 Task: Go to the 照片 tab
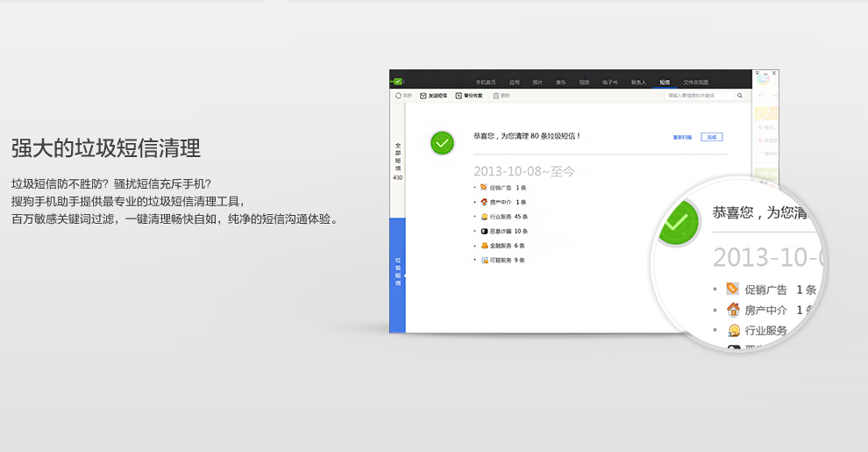tap(537, 82)
